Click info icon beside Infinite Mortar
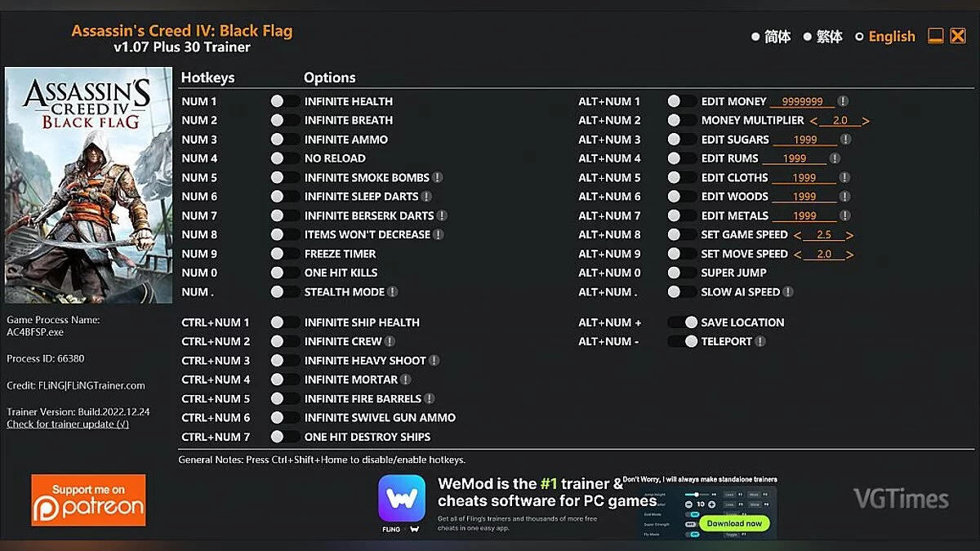 [406, 380]
